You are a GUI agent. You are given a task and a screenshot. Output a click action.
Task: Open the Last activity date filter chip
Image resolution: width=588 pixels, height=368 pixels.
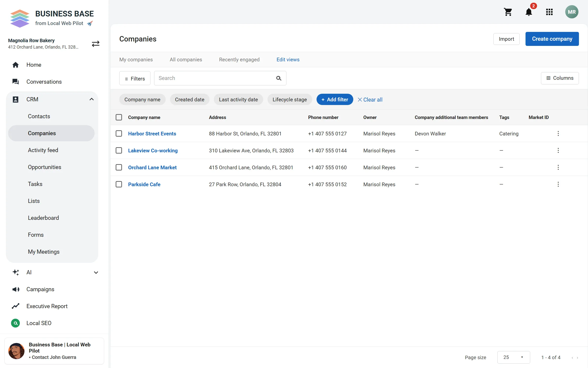(x=238, y=99)
